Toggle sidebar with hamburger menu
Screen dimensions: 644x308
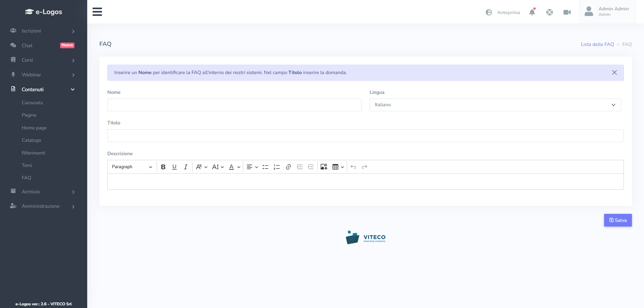tap(97, 12)
